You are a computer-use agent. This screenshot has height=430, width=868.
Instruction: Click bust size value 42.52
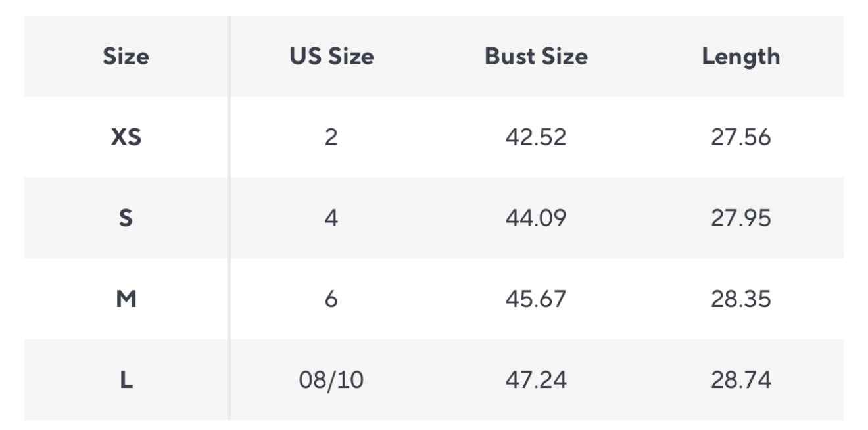click(x=536, y=137)
